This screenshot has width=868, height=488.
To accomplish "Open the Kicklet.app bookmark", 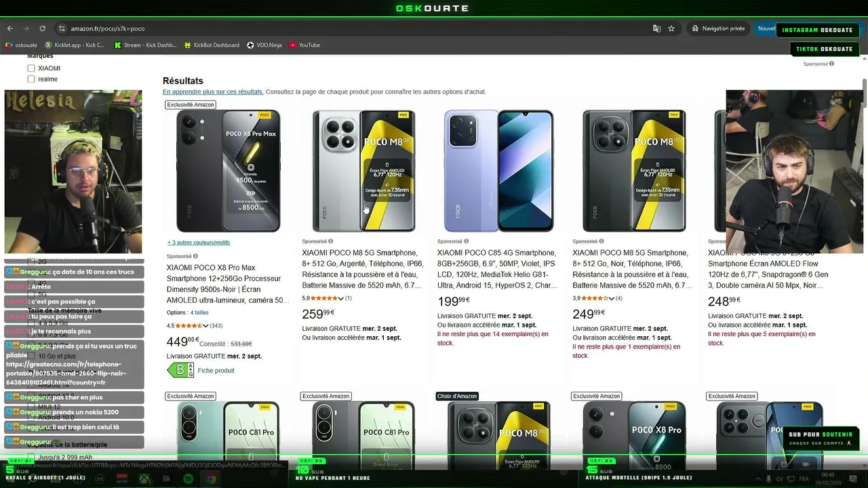I will coord(75,45).
